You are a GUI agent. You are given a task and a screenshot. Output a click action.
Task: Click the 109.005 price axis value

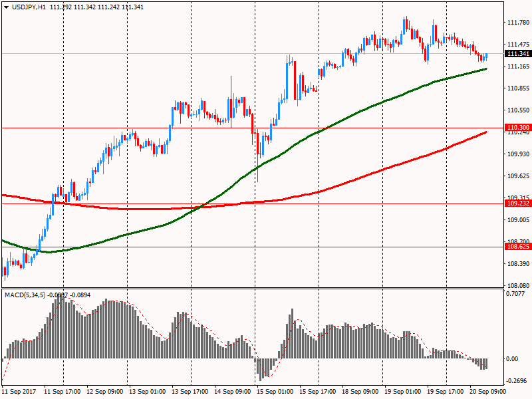(518, 220)
